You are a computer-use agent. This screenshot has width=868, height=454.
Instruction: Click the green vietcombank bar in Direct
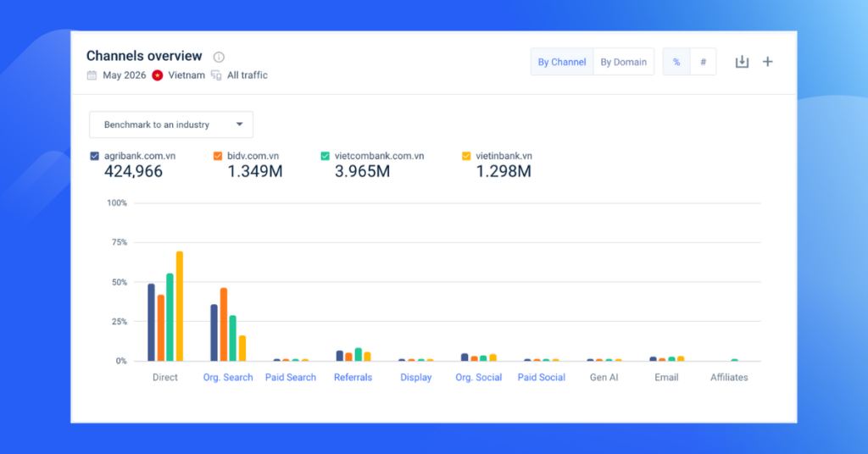pos(170,318)
